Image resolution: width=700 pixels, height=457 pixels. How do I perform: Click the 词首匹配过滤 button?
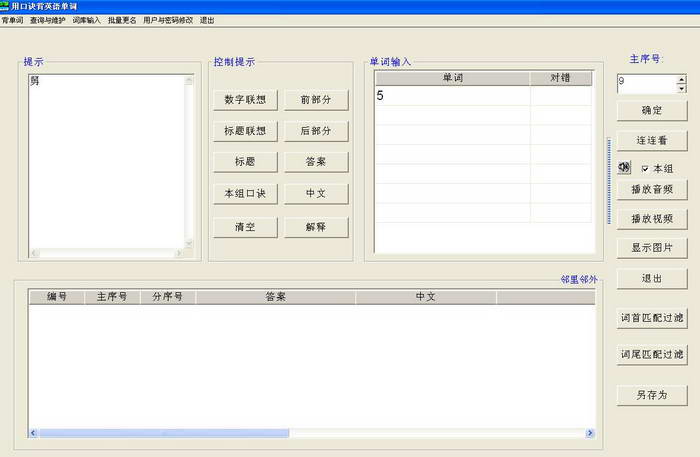tap(652, 318)
